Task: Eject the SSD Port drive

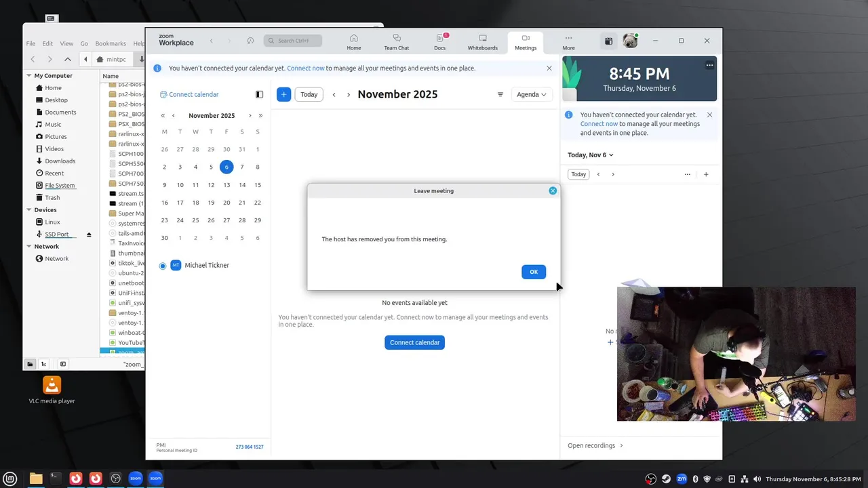Action: (89, 235)
